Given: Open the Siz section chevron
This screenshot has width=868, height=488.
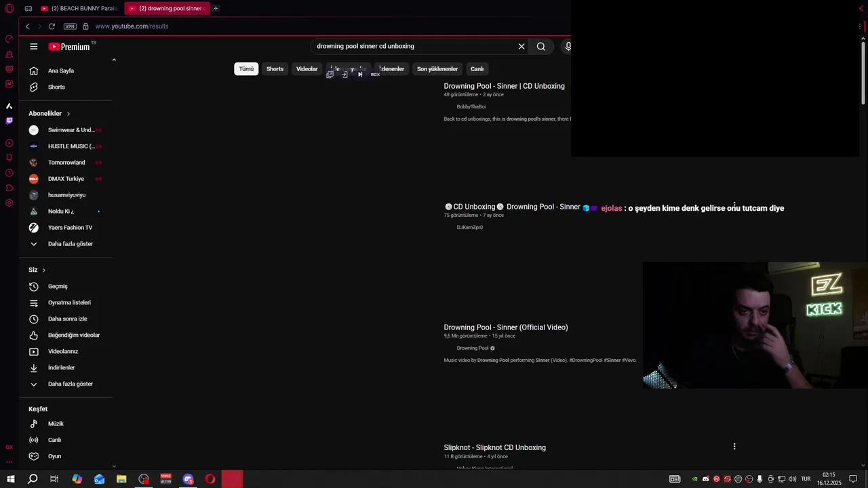Looking at the screenshot, I should (x=44, y=270).
